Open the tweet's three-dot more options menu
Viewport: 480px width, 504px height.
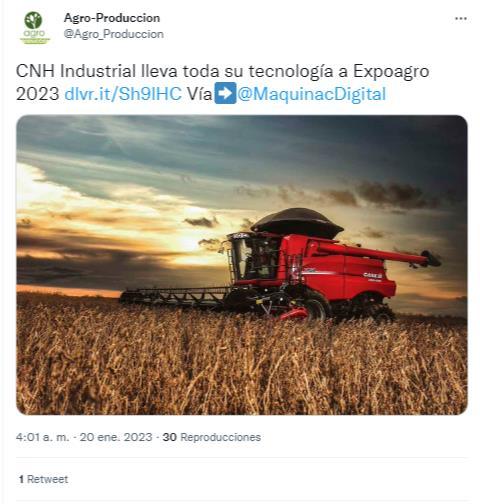[x=461, y=19]
